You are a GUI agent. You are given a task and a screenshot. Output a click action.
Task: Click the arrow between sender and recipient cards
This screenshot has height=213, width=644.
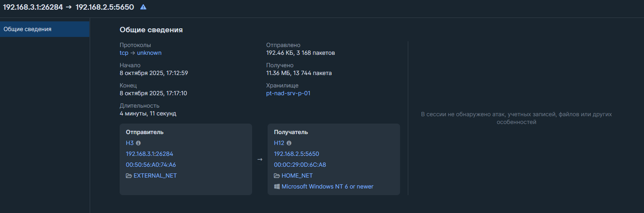260,159
